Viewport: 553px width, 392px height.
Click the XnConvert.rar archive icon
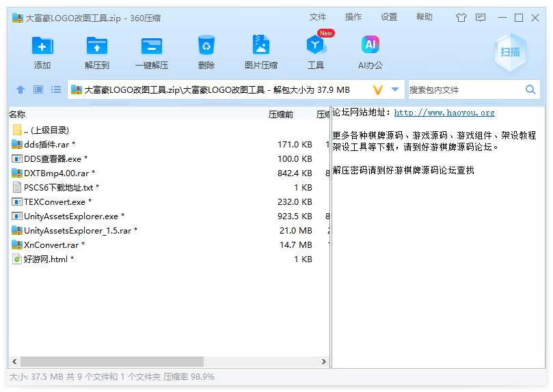pyautogui.click(x=17, y=244)
